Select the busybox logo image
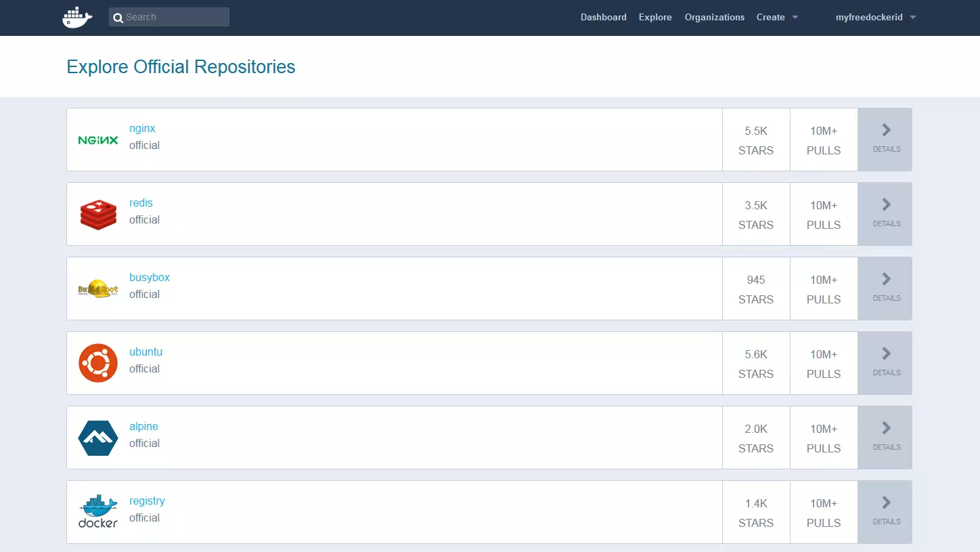 tap(97, 288)
